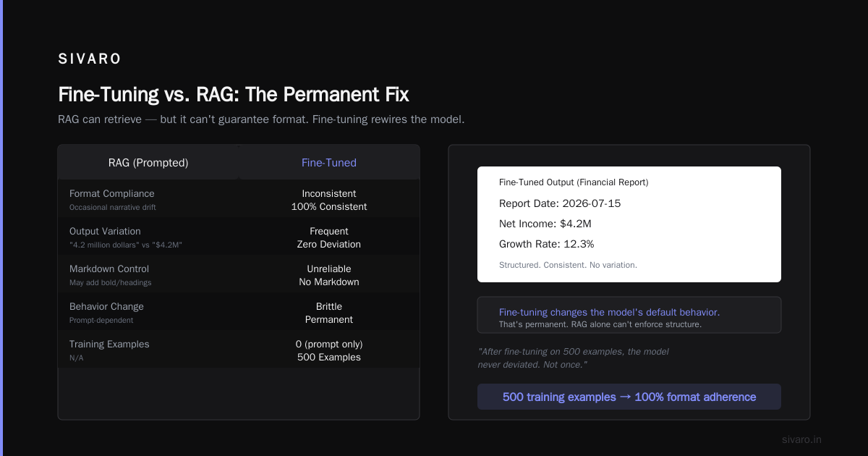868x456 pixels.
Task: Click the '100% Consistent' value
Action: (x=329, y=207)
